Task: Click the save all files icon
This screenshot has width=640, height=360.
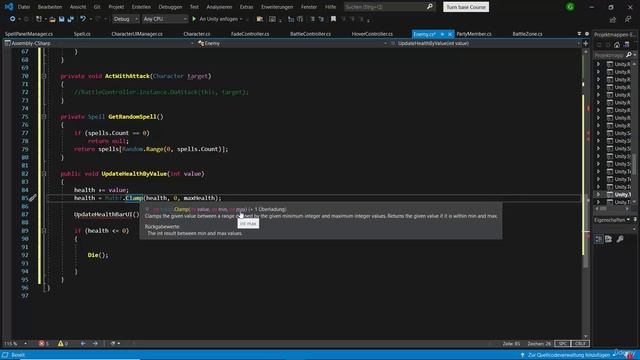Action: (71, 19)
